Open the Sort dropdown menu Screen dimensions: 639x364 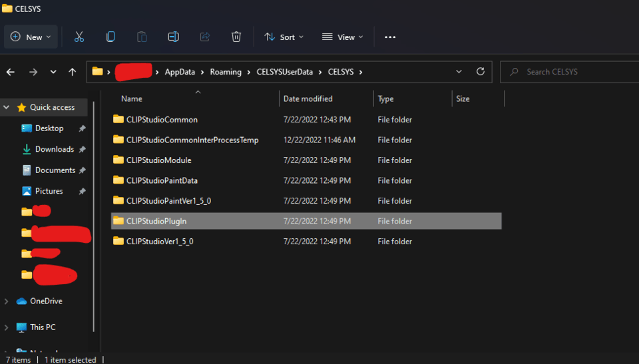click(x=284, y=37)
